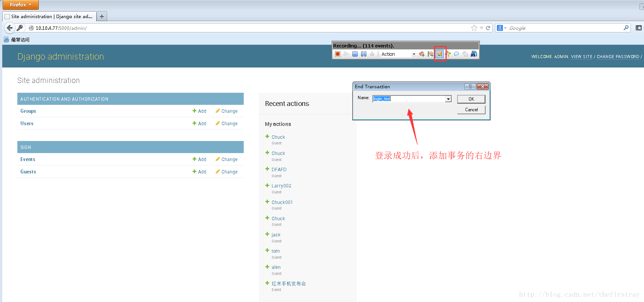
Task: Open the Guests model link
Action: [28, 172]
